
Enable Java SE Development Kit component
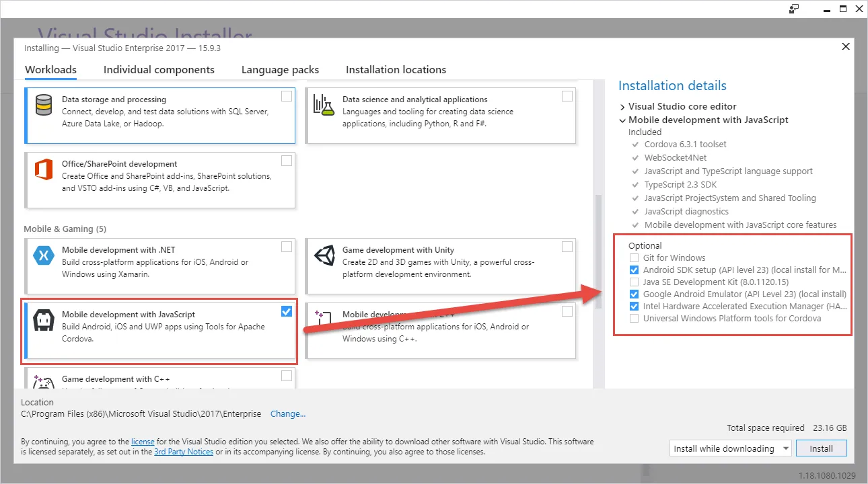(634, 282)
